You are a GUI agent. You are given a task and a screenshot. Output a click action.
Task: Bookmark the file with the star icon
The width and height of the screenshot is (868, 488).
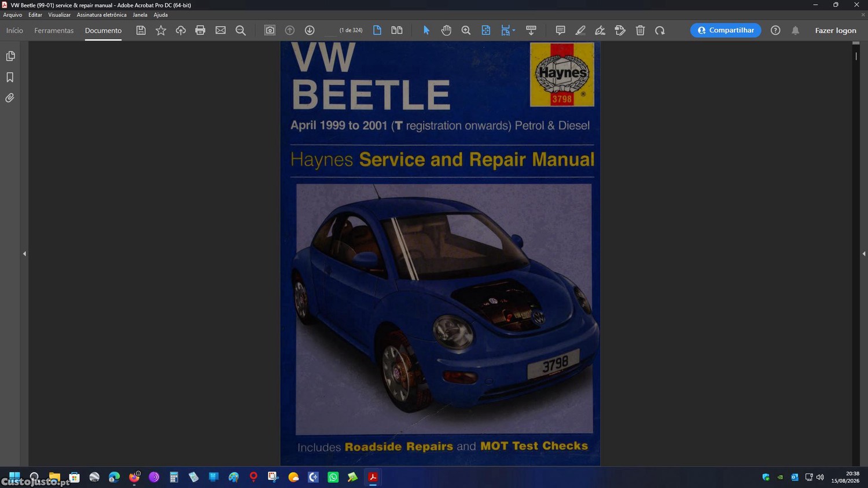pyautogui.click(x=161, y=30)
